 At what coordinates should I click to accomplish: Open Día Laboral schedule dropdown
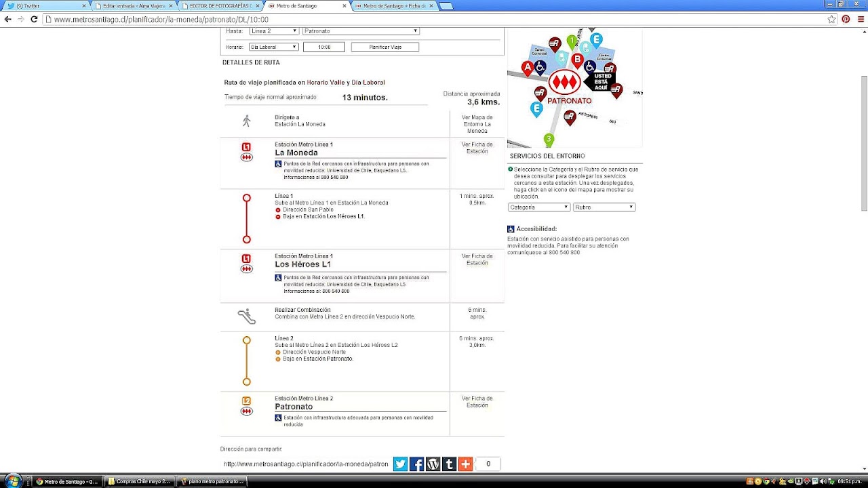tap(274, 47)
